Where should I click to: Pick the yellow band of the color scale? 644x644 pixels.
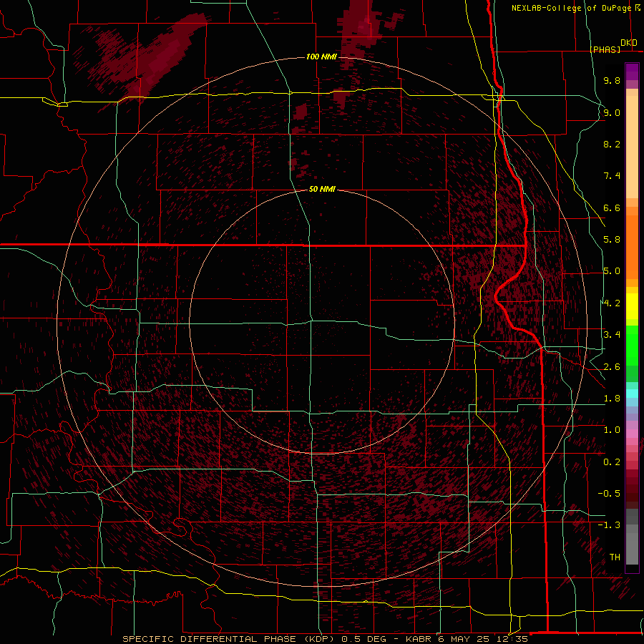pos(632,306)
